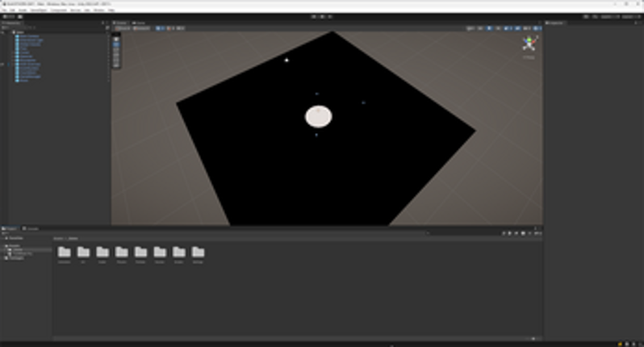Open increment snapping settings in Scene toolbar
644x347 pixels.
tap(180, 28)
